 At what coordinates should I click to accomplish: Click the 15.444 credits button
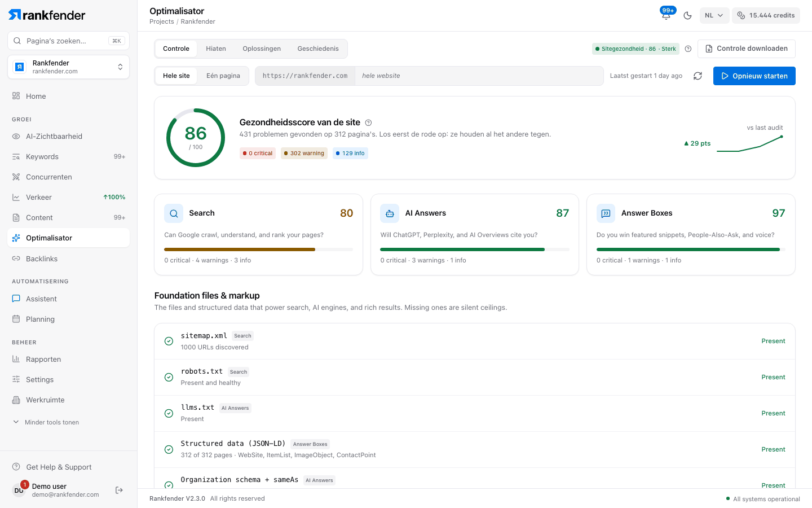(x=766, y=15)
